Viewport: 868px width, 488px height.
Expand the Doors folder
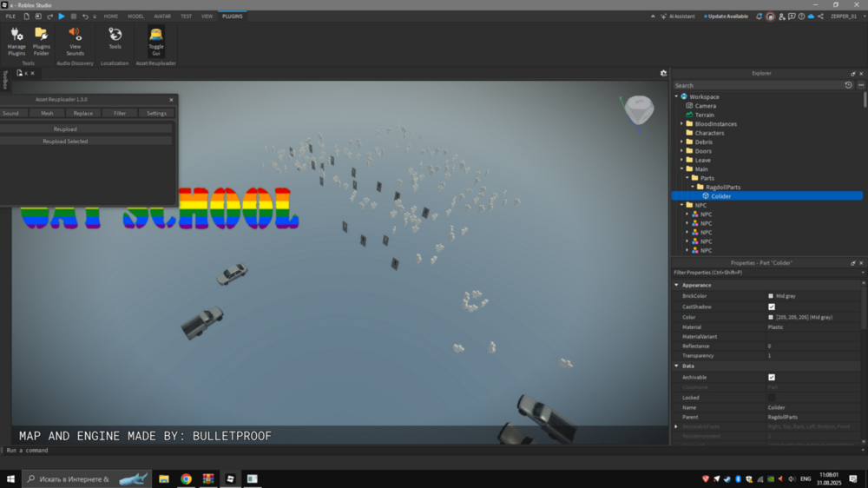pyautogui.click(x=682, y=151)
